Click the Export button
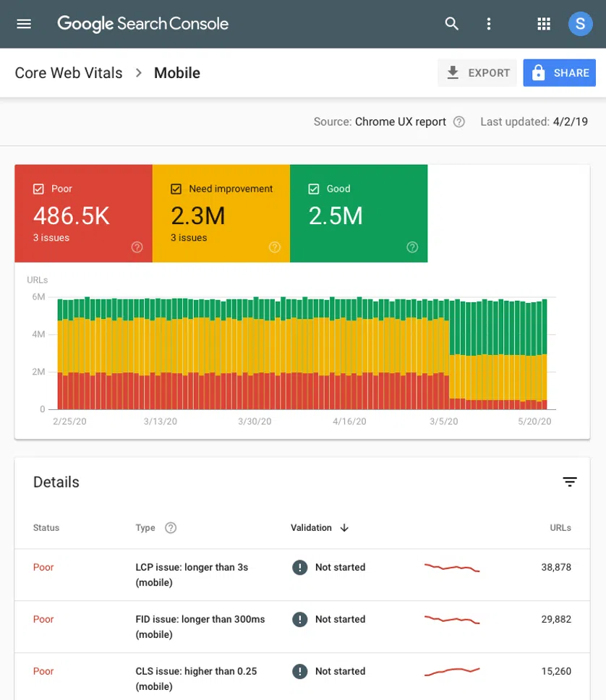The image size is (606, 700). point(477,72)
